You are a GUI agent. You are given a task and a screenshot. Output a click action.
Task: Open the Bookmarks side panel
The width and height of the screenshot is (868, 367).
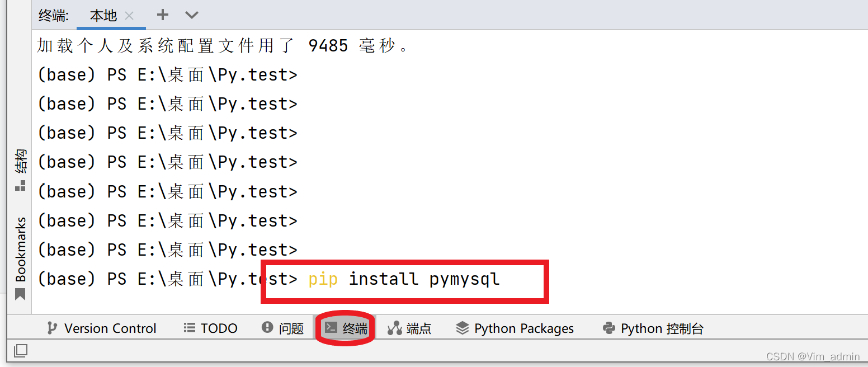(20, 258)
